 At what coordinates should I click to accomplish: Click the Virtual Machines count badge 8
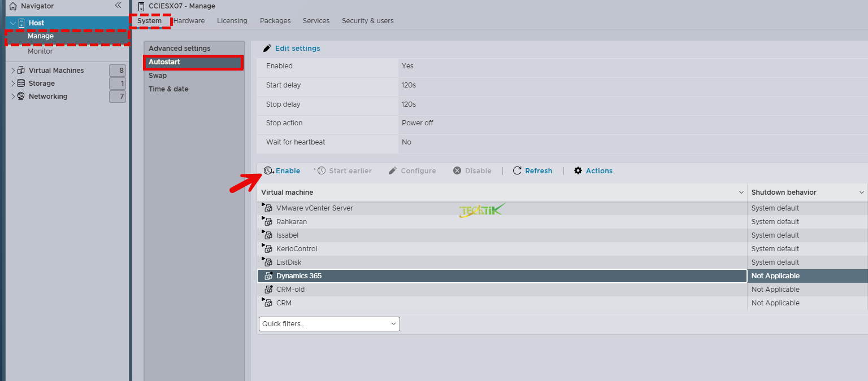pyautogui.click(x=118, y=71)
